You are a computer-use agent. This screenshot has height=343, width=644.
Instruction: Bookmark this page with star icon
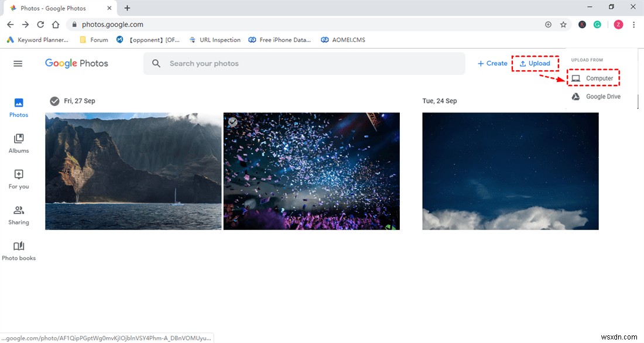[x=563, y=25]
